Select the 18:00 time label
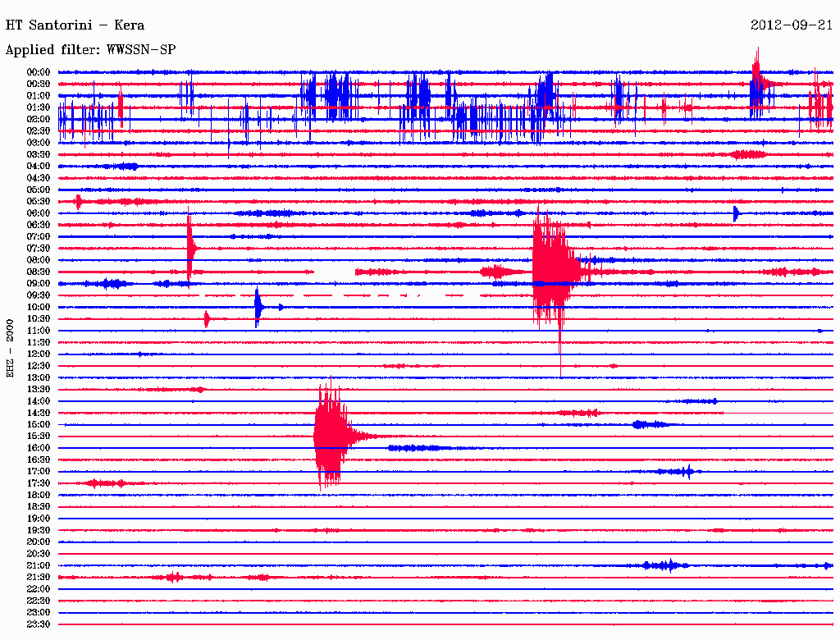840x640 pixels. [x=39, y=496]
